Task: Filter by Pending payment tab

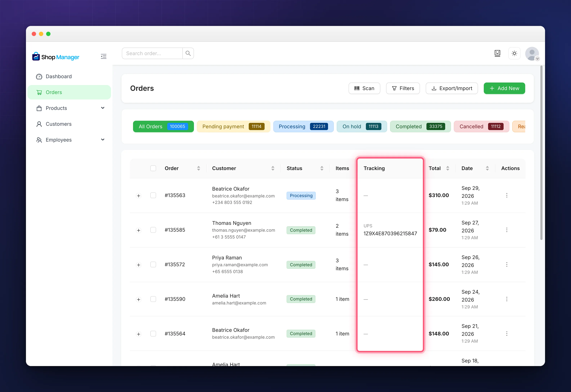Action: tap(233, 126)
